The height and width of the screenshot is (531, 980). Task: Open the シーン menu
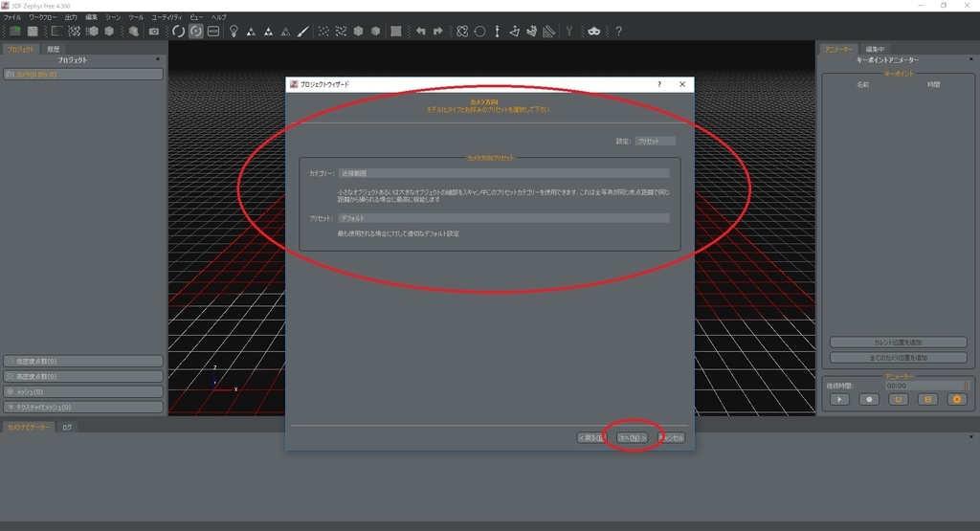113,17
